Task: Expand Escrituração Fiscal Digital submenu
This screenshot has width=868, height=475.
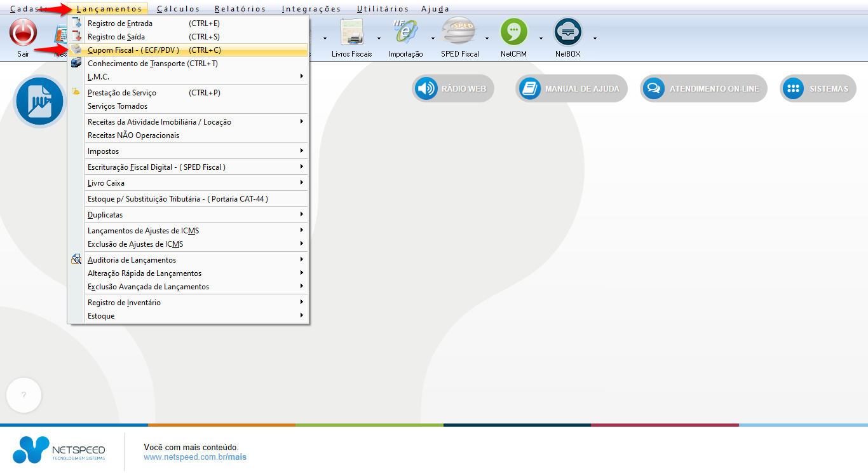Action: [x=188, y=167]
